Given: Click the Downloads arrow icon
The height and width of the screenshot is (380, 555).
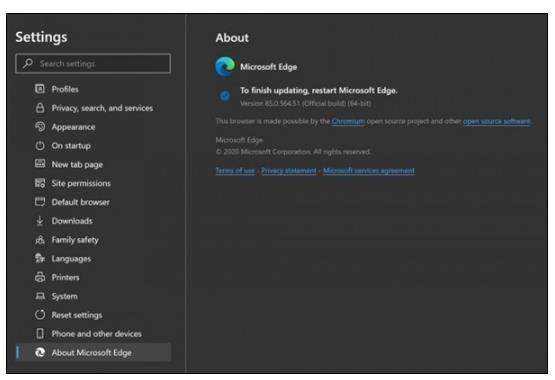Looking at the screenshot, I should coord(40,220).
